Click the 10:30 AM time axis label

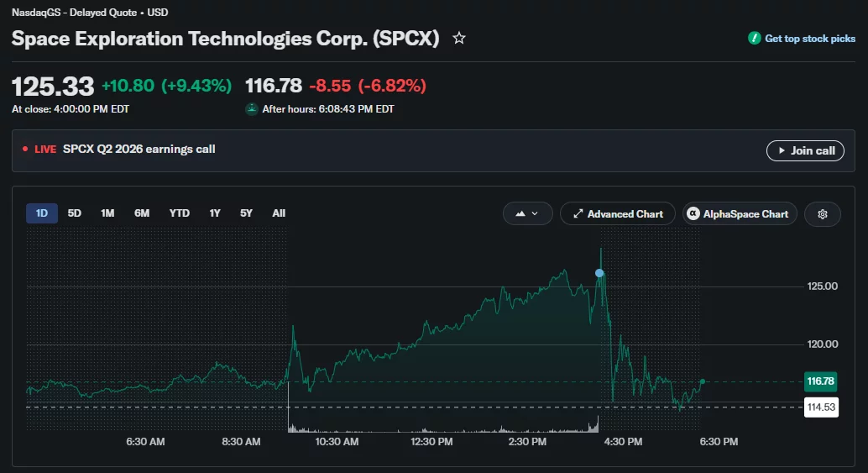click(x=337, y=441)
